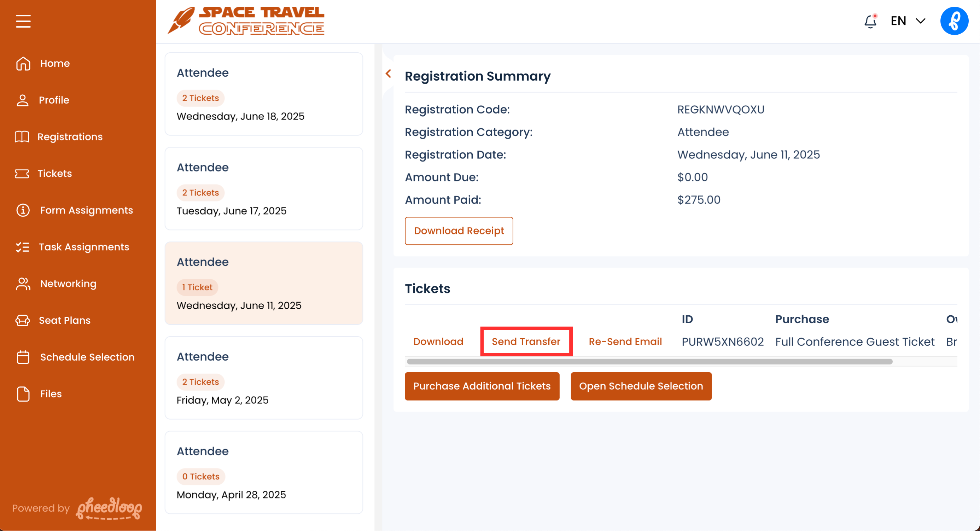
Task: Click the Schedule Selection calendar icon
Action: click(x=23, y=357)
